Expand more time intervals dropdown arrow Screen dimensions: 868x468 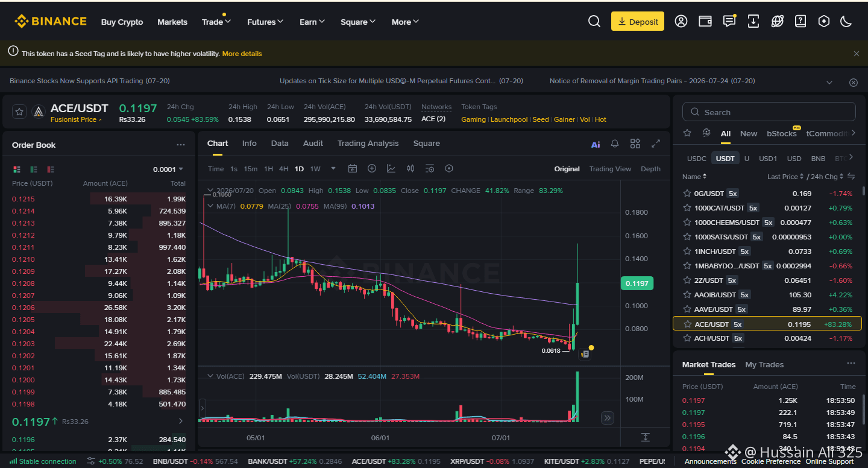pos(333,169)
